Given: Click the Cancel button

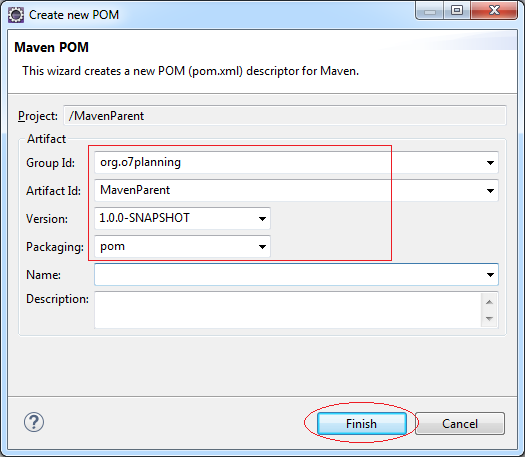Looking at the screenshot, I should pyautogui.click(x=460, y=424).
